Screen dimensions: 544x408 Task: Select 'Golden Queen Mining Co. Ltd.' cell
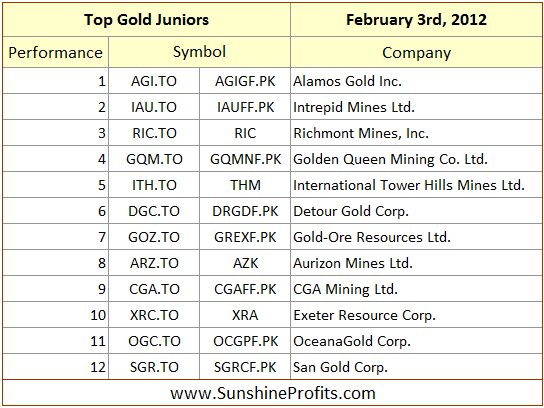(416, 159)
